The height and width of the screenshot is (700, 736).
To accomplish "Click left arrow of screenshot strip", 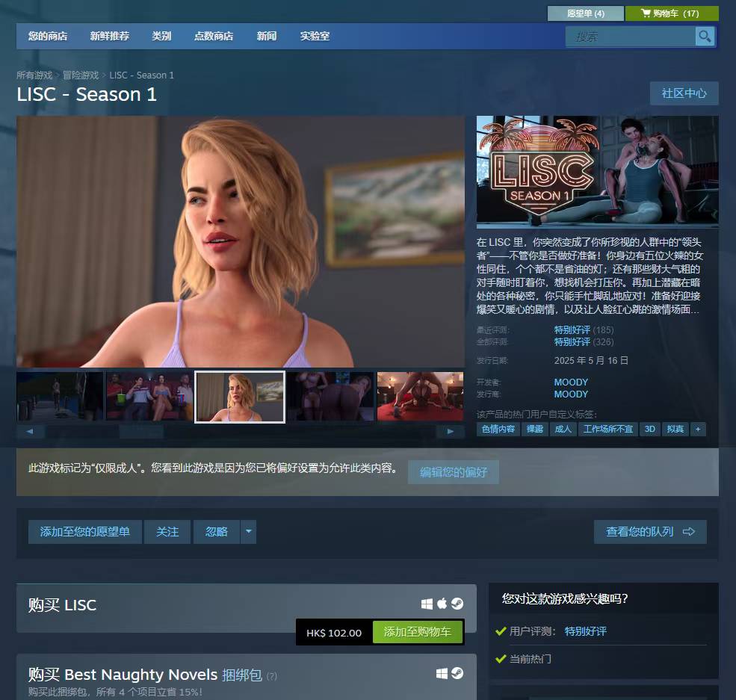I will coord(30,431).
